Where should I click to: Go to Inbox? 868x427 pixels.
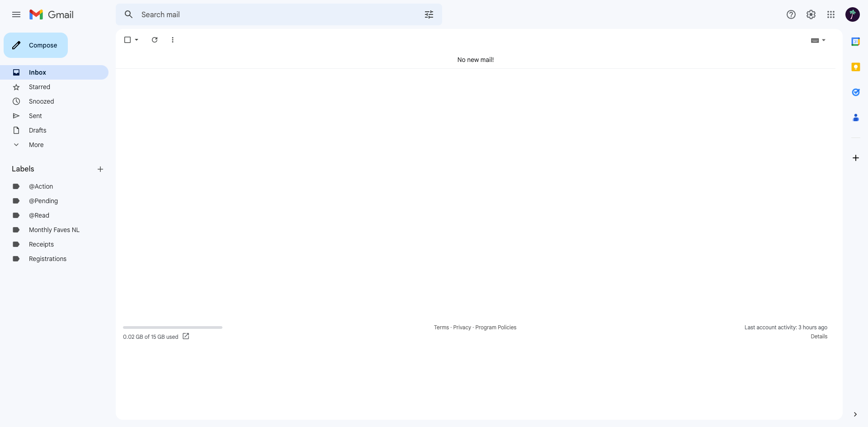54,72
